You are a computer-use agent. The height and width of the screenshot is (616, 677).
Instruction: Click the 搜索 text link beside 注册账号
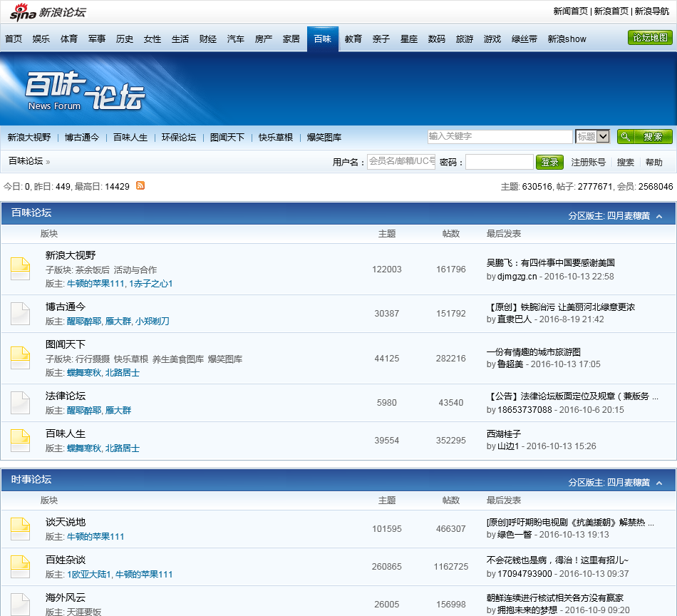pyautogui.click(x=625, y=163)
